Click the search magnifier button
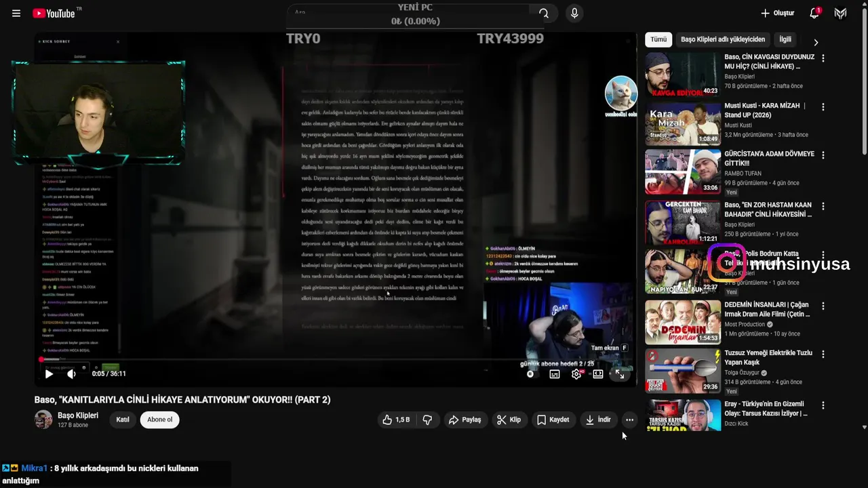Image resolution: width=868 pixels, height=488 pixels. point(543,13)
